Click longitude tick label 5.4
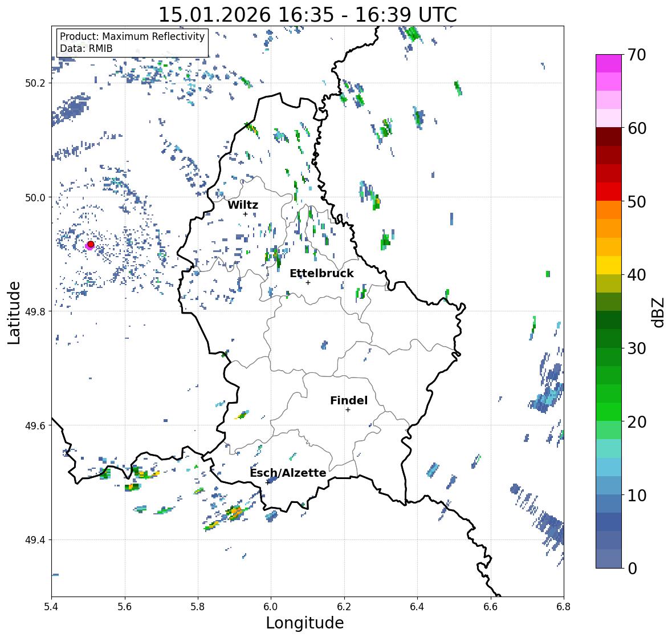Screen dimensions: 672x637 51,607
